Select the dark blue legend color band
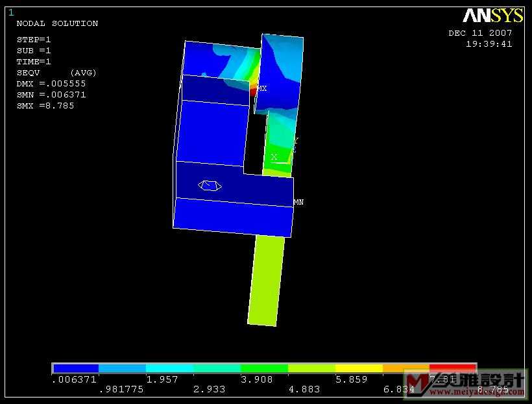 (76, 368)
